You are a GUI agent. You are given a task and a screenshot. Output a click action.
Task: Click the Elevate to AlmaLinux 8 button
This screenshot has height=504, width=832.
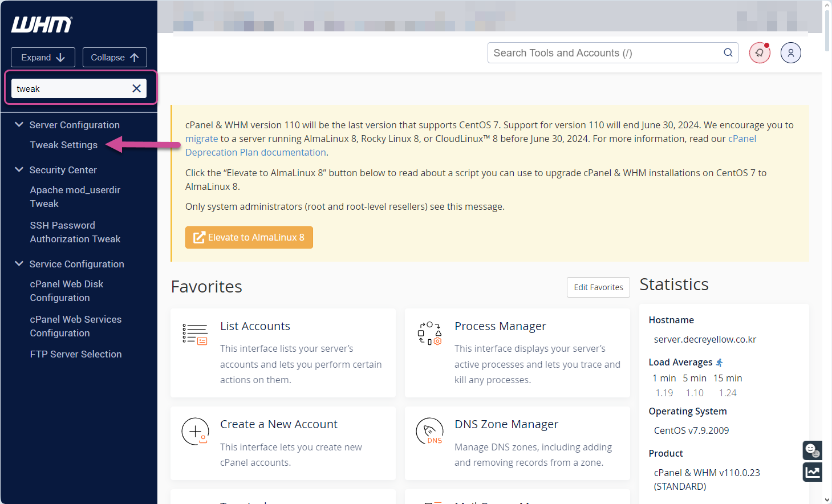tap(249, 238)
